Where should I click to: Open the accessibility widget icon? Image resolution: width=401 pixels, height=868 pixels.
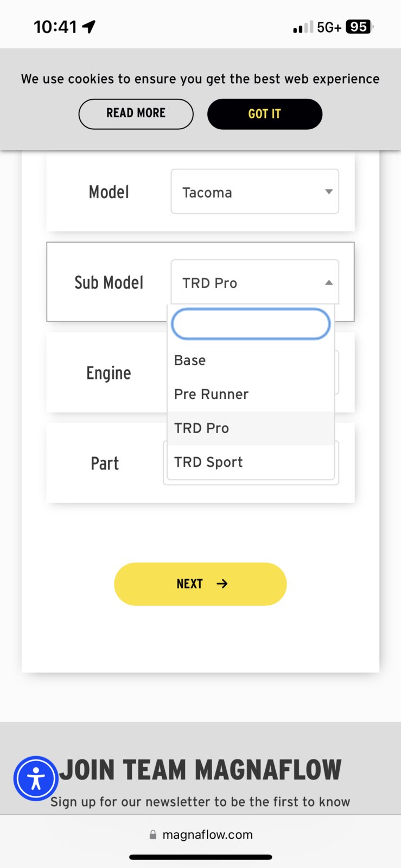point(36,778)
